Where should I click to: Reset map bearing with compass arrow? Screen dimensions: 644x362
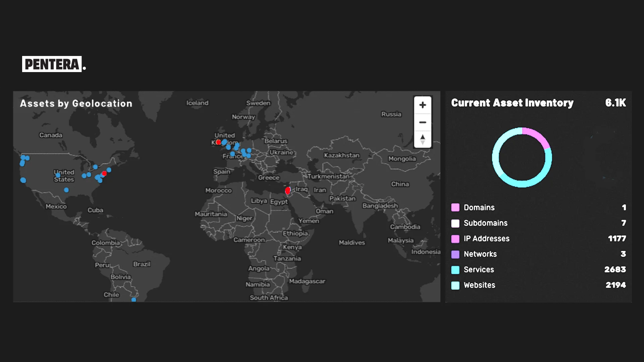click(x=423, y=139)
